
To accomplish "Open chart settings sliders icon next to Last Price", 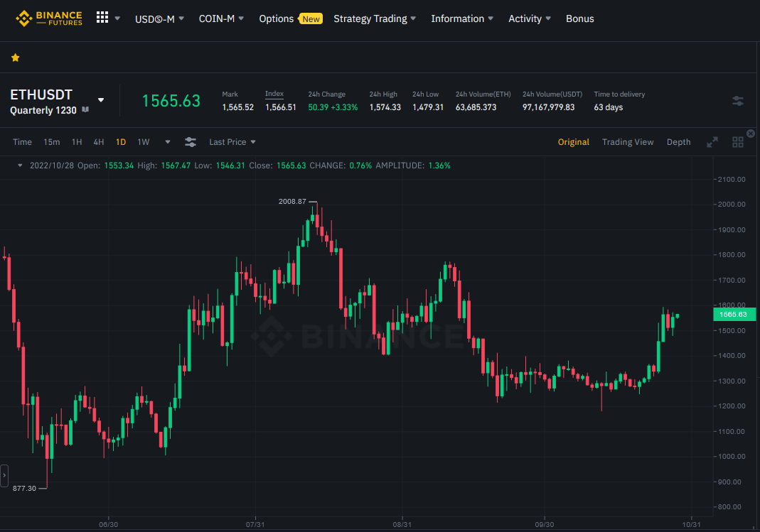I will (191, 142).
